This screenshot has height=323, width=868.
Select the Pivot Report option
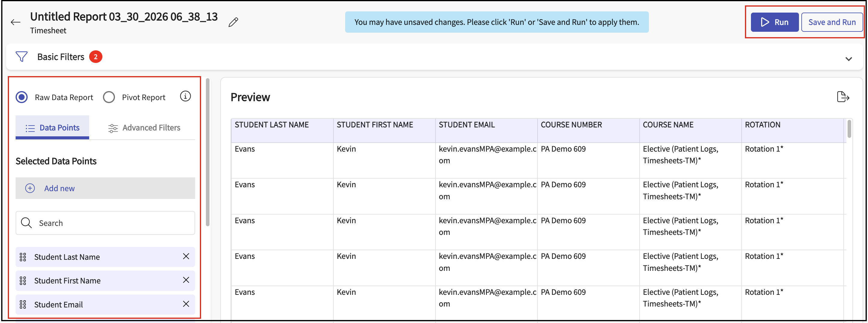pyautogui.click(x=109, y=97)
